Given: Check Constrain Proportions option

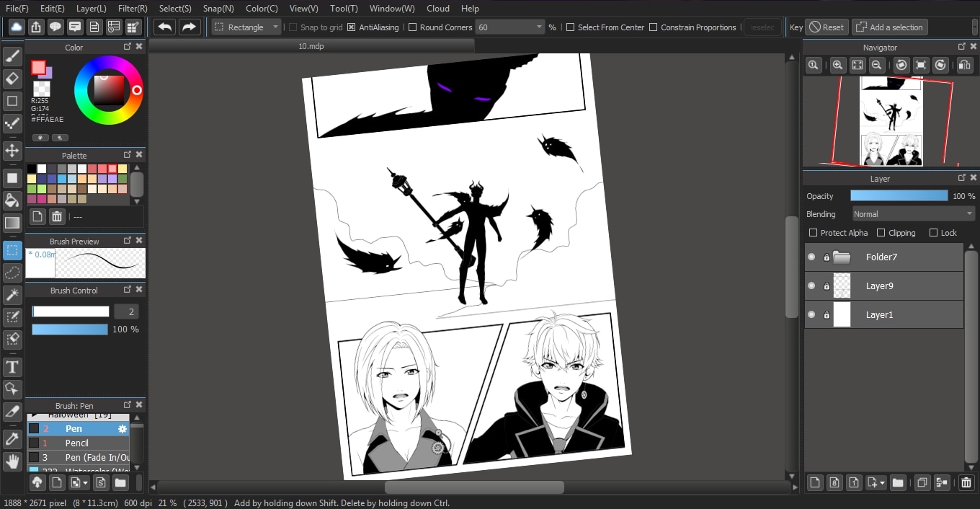Looking at the screenshot, I should point(654,27).
